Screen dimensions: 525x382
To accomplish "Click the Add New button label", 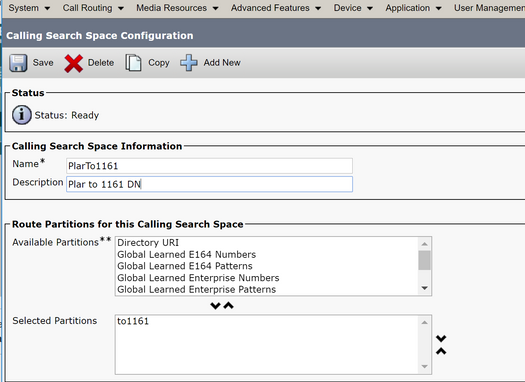I will pos(222,63).
